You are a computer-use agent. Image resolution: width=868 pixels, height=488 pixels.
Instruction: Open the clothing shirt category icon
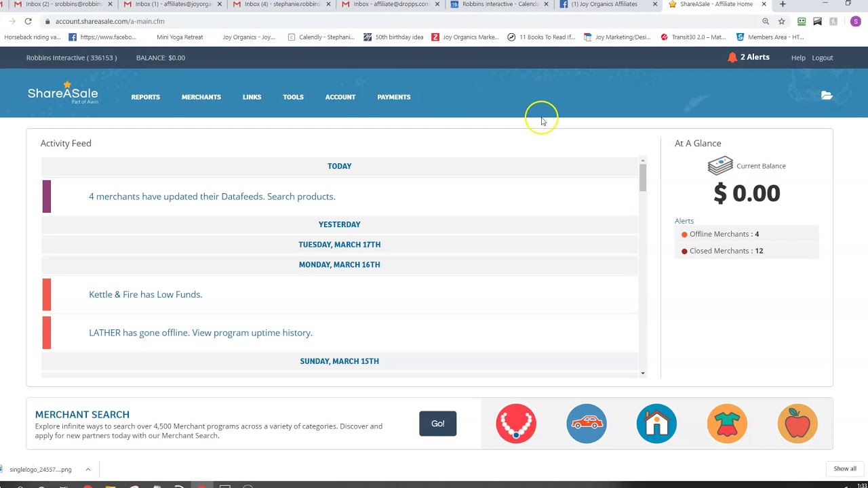pyautogui.click(x=727, y=424)
